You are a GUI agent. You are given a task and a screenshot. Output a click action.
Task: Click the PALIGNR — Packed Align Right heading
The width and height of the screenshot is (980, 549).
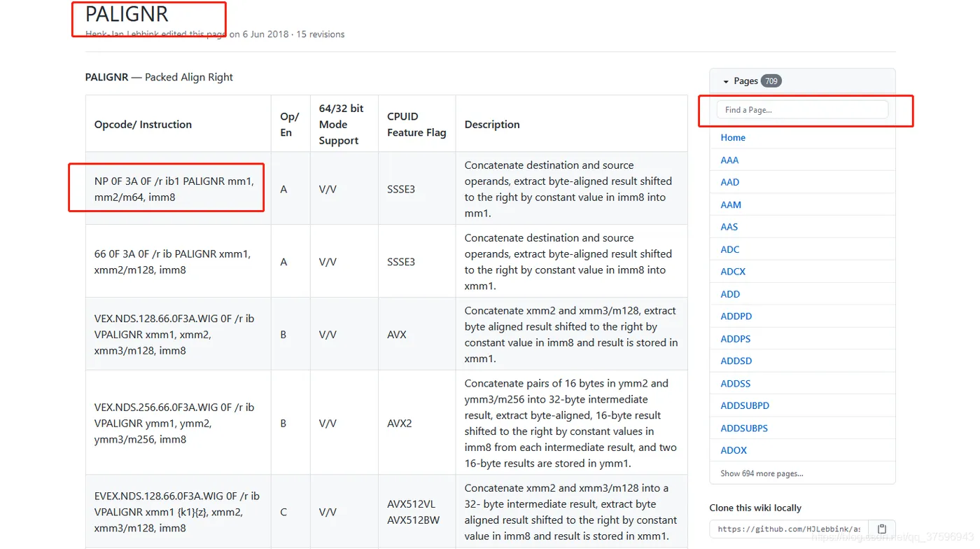tap(159, 77)
